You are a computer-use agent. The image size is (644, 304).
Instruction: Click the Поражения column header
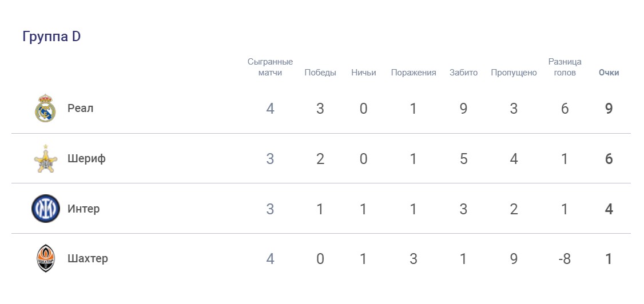tap(414, 73)
